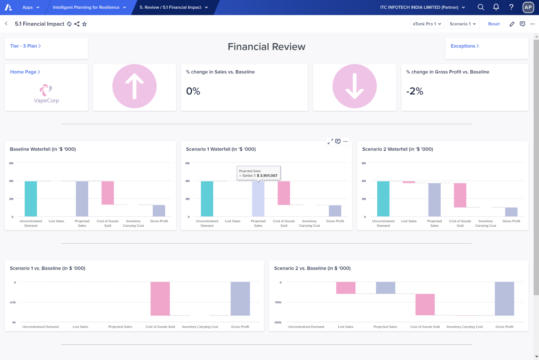539x360 pixels.
Task: Click the teal Unconstrained Demand bar in Scenario 2 Waterfall
Action: pyautogui.click(x=383, y=199)
